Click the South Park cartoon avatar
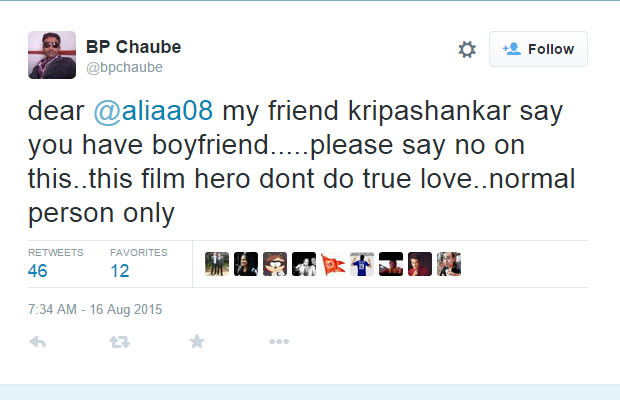620x400 pixels. (275, 263)
